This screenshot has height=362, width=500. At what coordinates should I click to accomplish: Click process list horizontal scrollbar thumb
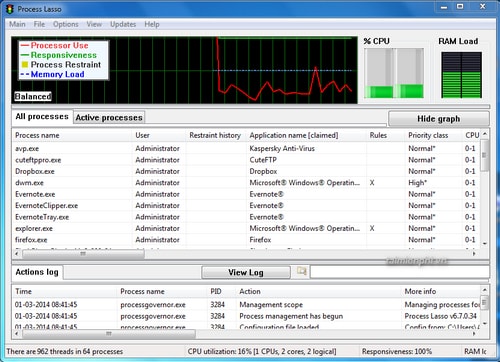83,254
